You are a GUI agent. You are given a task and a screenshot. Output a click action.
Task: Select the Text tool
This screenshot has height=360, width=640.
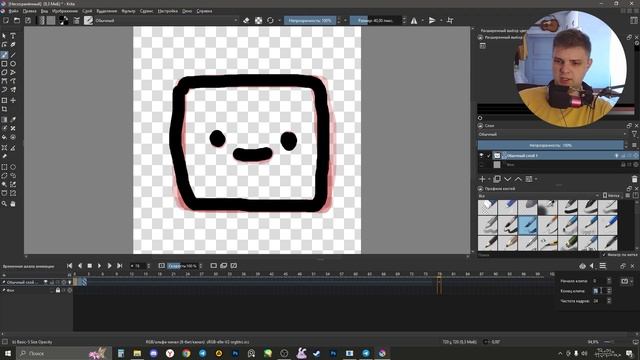13,36
